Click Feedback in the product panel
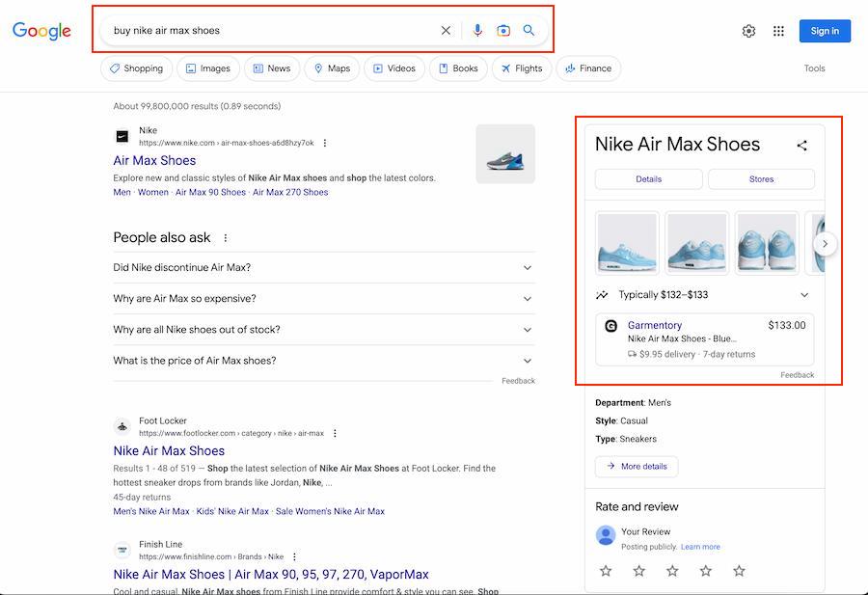Viewport: 868px width, 595px height. (x=798, y=375)
